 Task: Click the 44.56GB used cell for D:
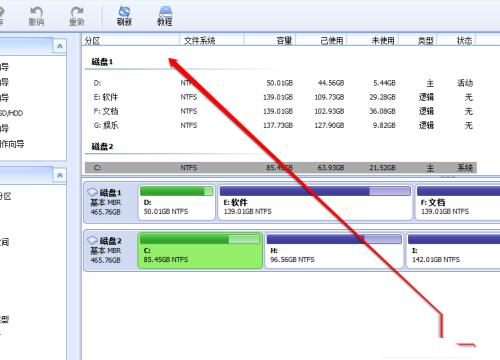click(x=331, y=83)
